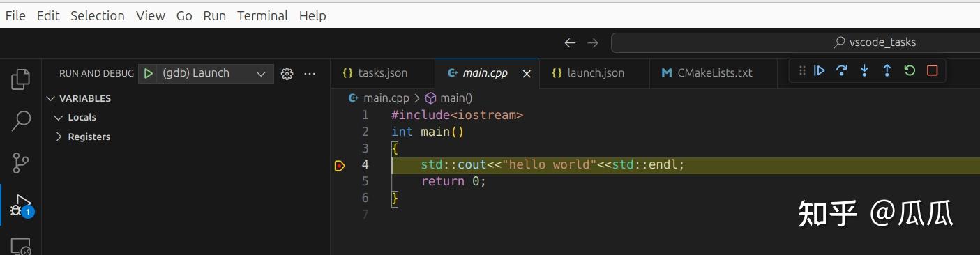Click the std::endl token on line 4
Screen dimensions: 980x255
(645, 165)
